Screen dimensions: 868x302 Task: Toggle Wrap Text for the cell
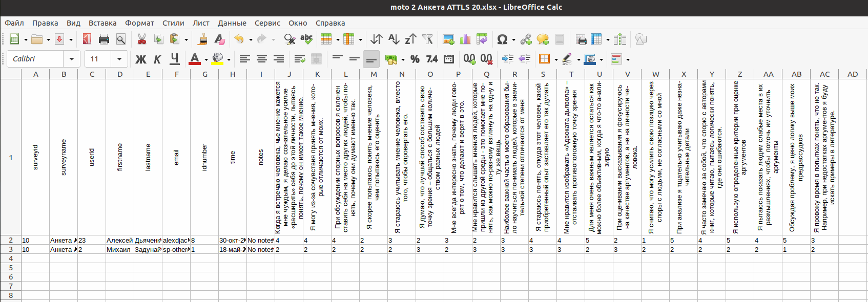click(300, 59)
